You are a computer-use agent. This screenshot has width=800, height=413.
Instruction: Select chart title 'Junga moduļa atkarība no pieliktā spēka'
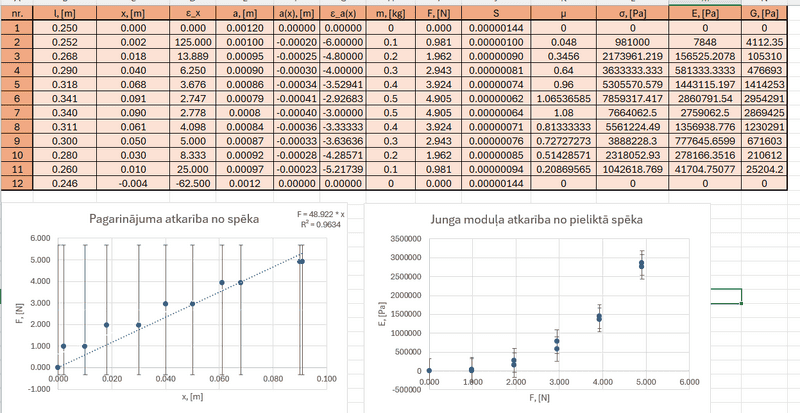pos(536,220)
